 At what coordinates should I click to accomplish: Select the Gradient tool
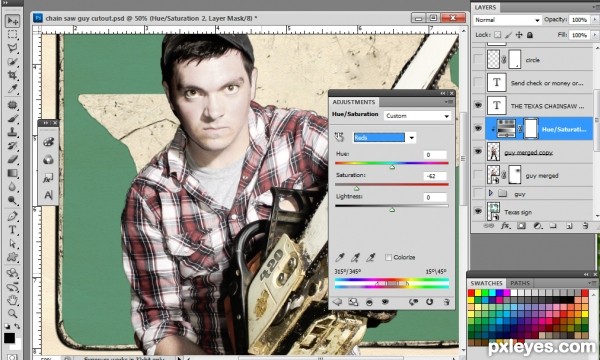pyautogui.click(x=12, y=173)
